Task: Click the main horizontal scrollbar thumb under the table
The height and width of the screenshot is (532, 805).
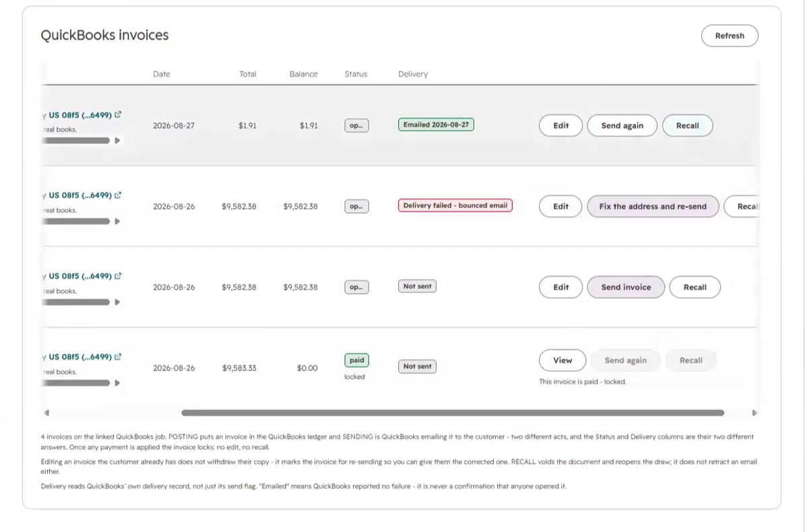Action: point(453,412)
